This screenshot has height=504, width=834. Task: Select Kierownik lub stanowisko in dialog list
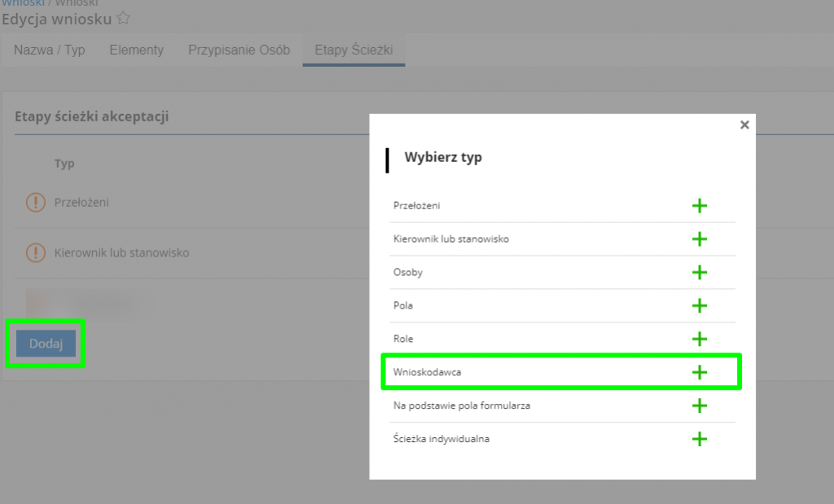pos(451,239)
